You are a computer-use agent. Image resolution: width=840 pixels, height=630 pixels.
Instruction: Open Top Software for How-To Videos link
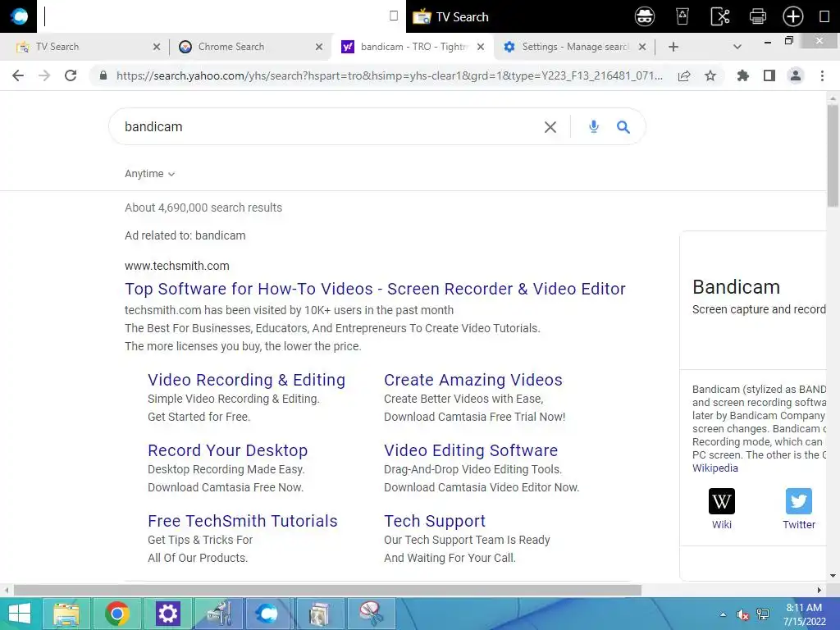click(375, 289)
